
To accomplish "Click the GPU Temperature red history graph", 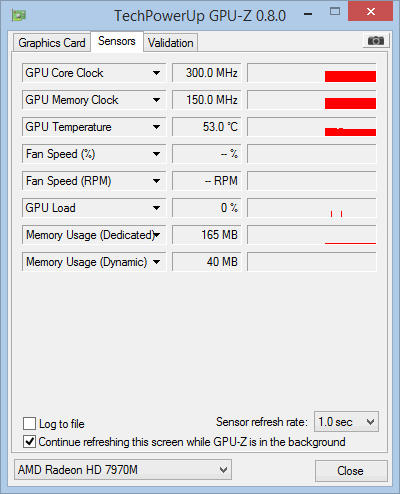I will pos(312,127).
